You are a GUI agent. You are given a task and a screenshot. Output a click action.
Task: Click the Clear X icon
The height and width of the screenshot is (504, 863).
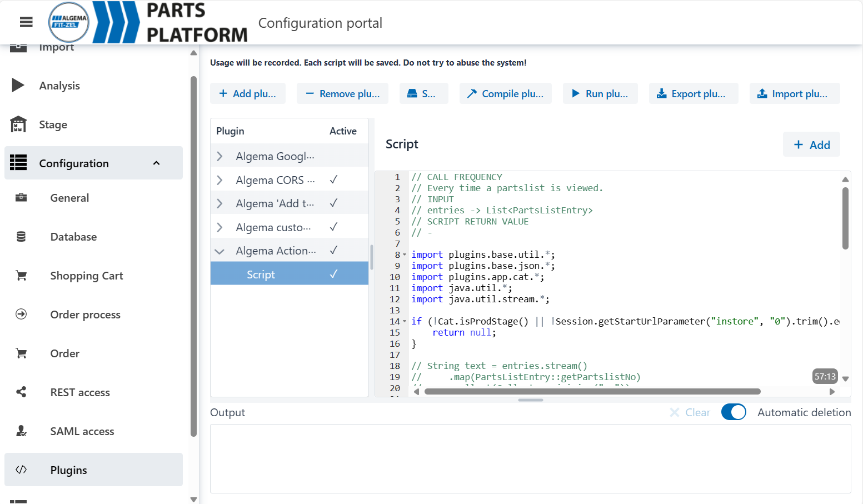pos(674,412)
